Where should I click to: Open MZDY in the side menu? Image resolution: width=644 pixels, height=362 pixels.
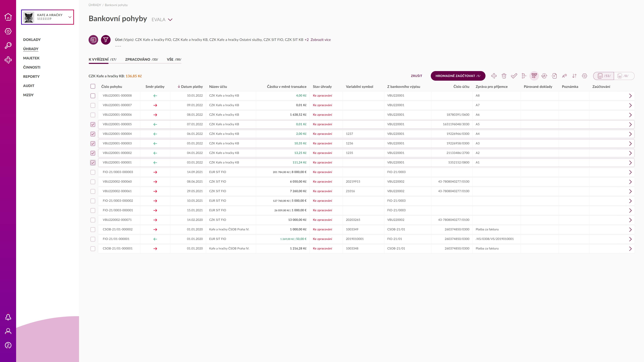coord(28,95)
